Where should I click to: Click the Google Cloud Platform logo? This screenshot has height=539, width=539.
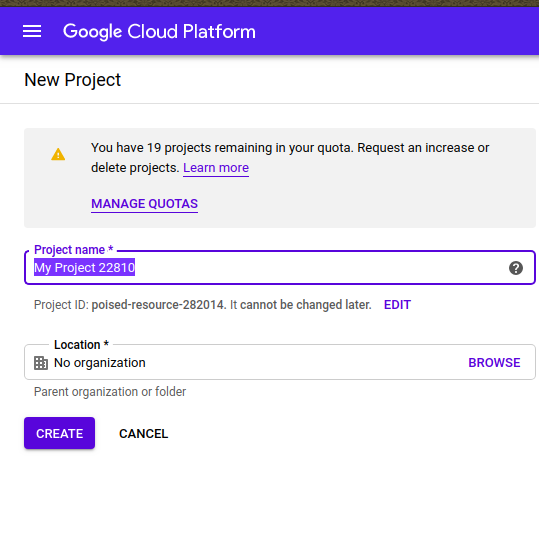pyautogui.click(x=159, y=32)
